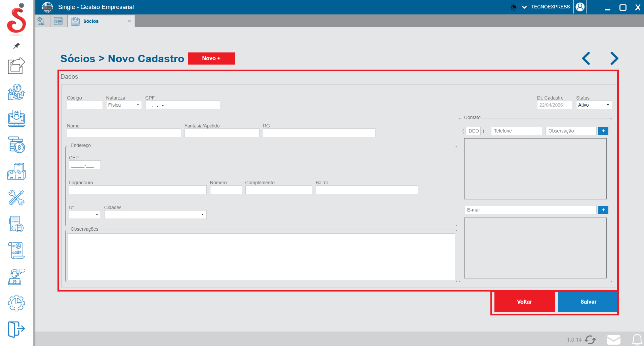Click the Voltar button

click(524, 302)
